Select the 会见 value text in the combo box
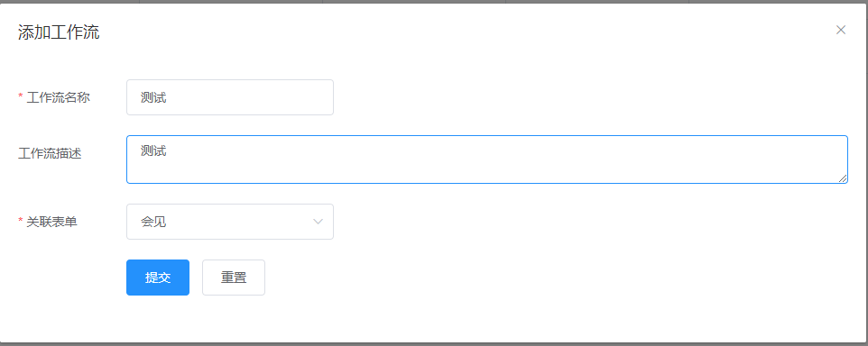 (x=153, y=223)
